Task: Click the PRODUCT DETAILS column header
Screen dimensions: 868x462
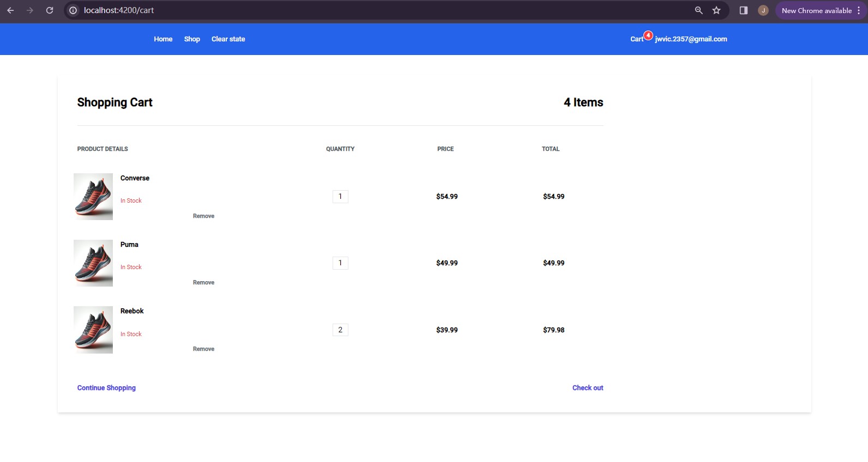Action: (103, 149)
